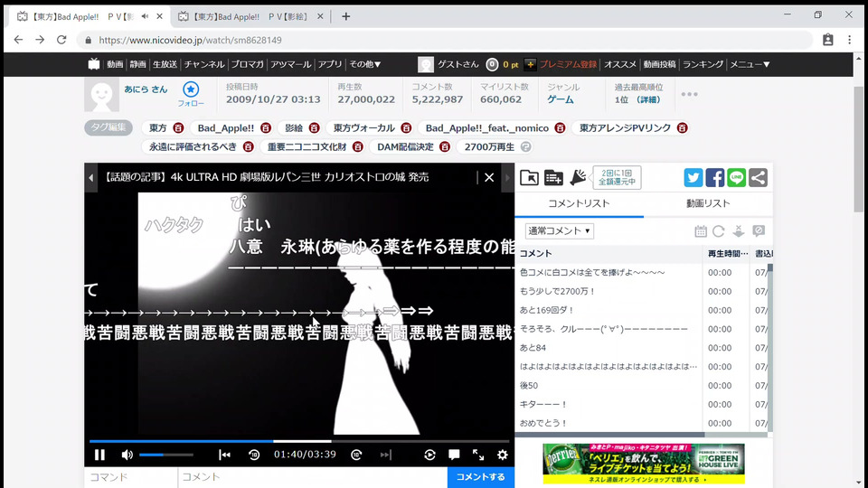Viewport: 868px width, 488px height.
Task: Reload the comment list
Action: (x=719, y=231)
